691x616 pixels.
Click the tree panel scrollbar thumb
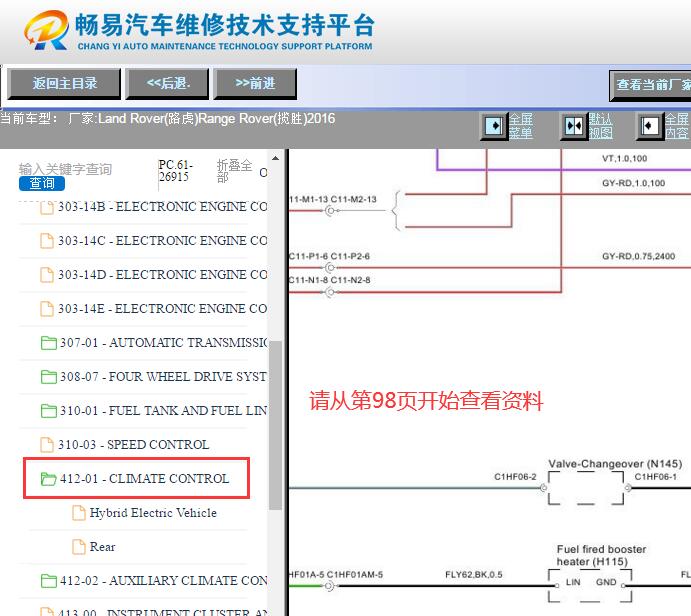tap(275, 425)
